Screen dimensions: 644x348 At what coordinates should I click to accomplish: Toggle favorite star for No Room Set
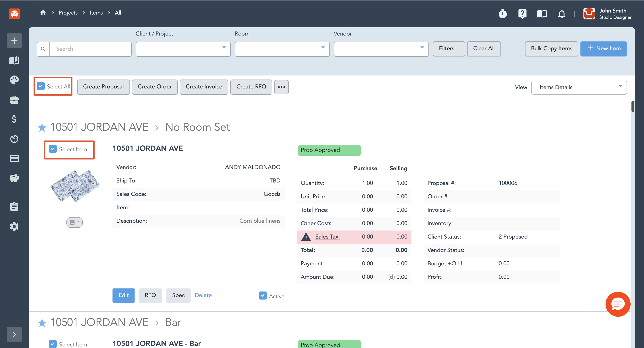tap(42, 128)
